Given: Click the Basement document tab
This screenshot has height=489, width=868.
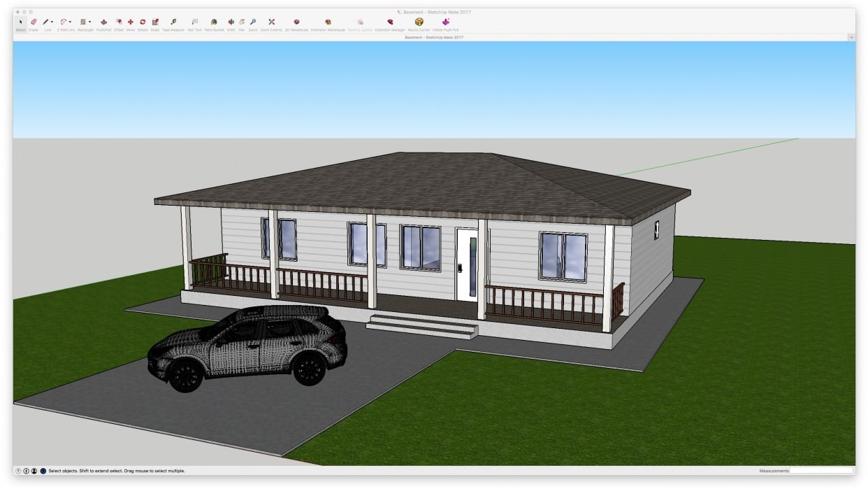Looking at the screenshot, I should tap(433, 37).
